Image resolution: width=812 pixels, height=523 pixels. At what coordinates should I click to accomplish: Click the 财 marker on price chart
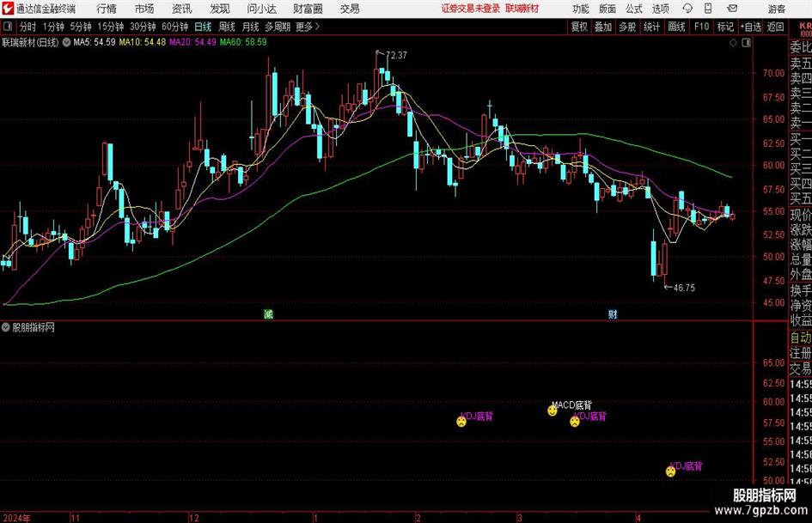[x=613, y=313]
